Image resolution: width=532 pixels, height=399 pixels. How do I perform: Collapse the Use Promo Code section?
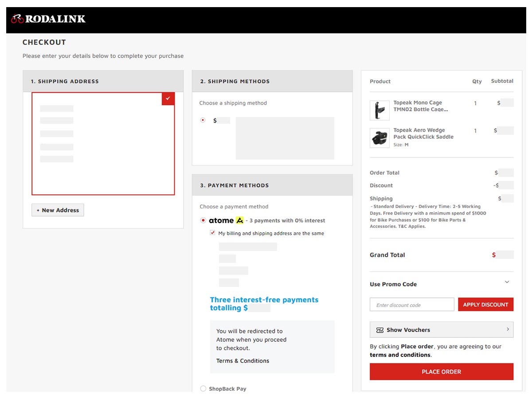(x=507, y=282)
